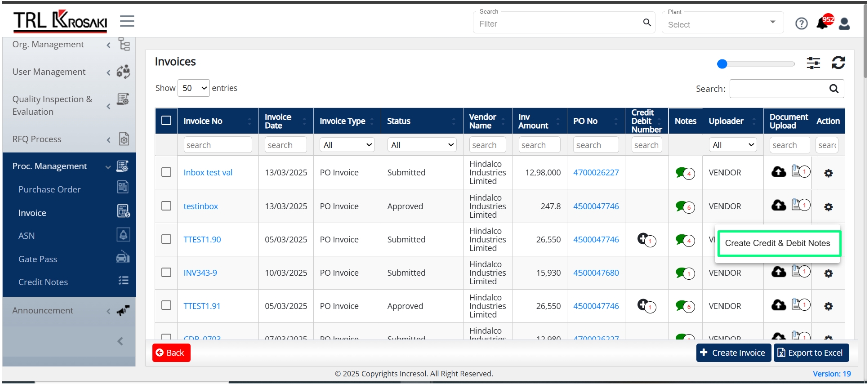Click the Create Invoice button
Viewport: 868px width, 387px height.
pos(733,353)
